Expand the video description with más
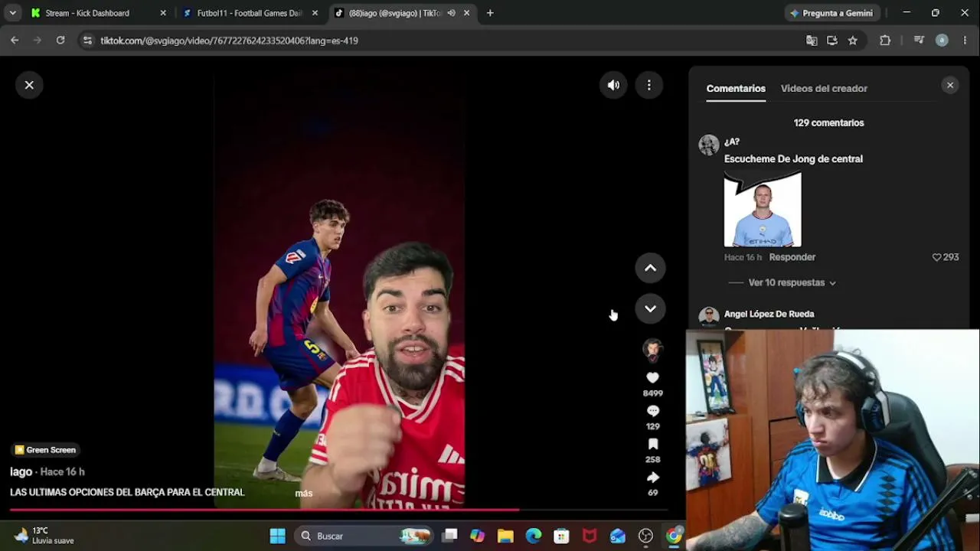 pos(304,493)
